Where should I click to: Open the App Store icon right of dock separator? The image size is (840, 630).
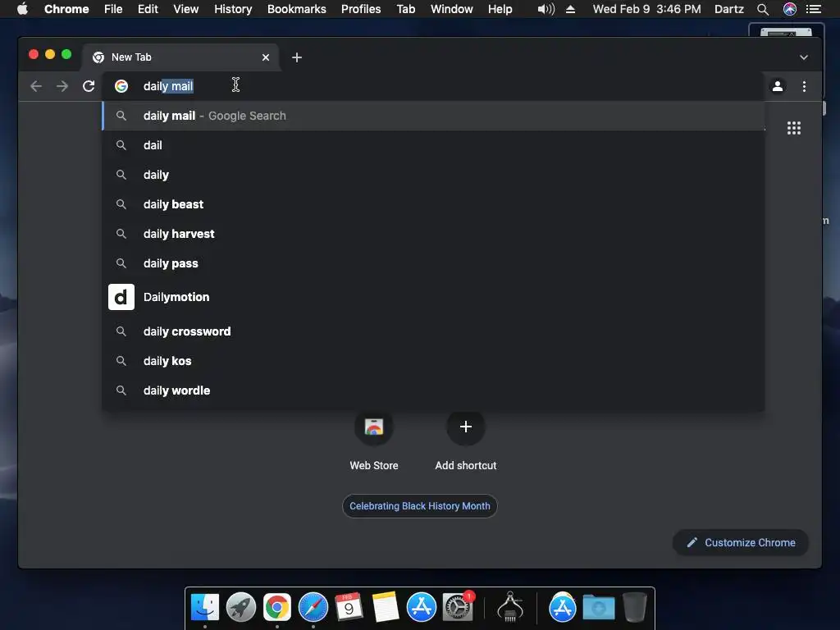tap(563, 607)
